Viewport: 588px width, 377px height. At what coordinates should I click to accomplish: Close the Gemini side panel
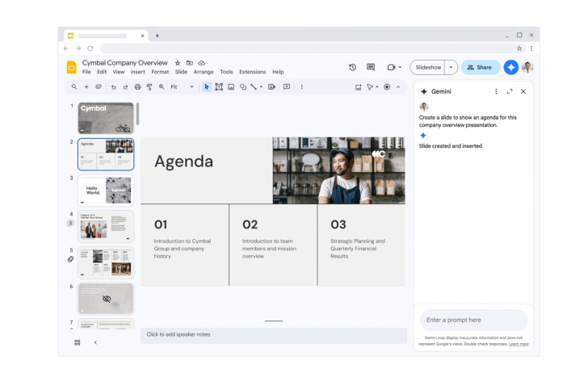coord(523,91)
